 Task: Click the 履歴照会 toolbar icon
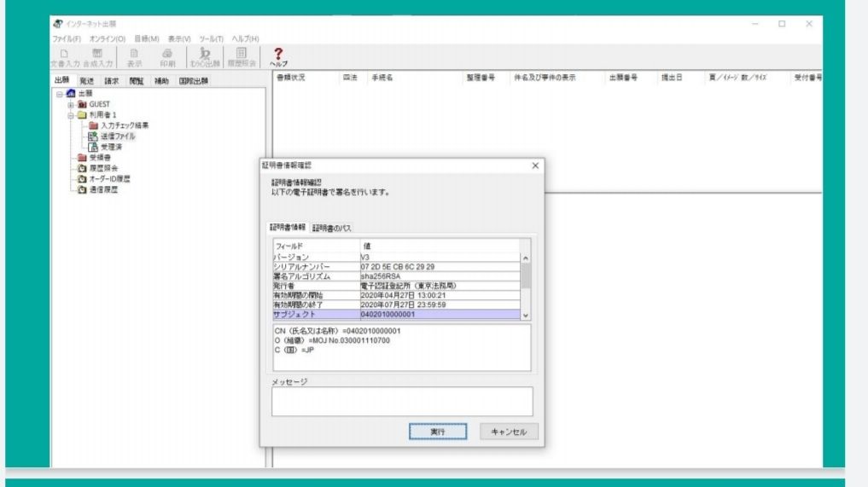tap(242, 57)
